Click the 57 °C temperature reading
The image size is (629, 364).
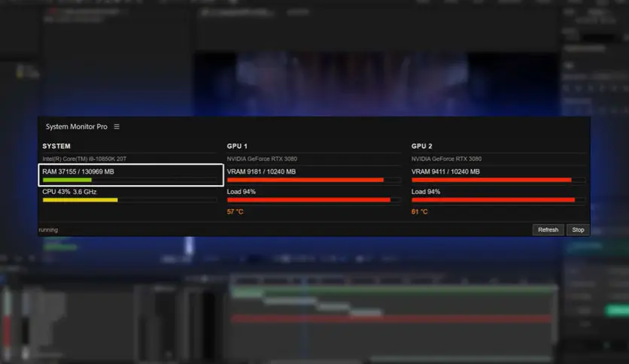click(x=235, y=211)
